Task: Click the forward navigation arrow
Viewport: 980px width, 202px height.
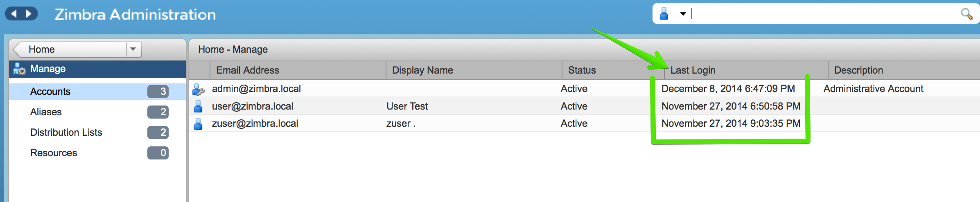Action: pyautogui.click(x=29, y=14)
